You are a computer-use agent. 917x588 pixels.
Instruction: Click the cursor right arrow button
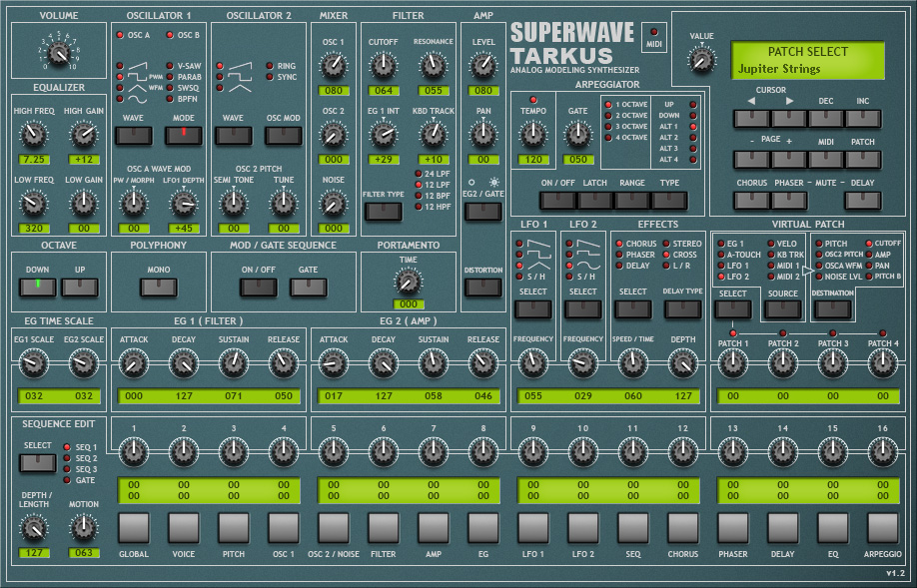pyautogui.click(x=789, y=119)
